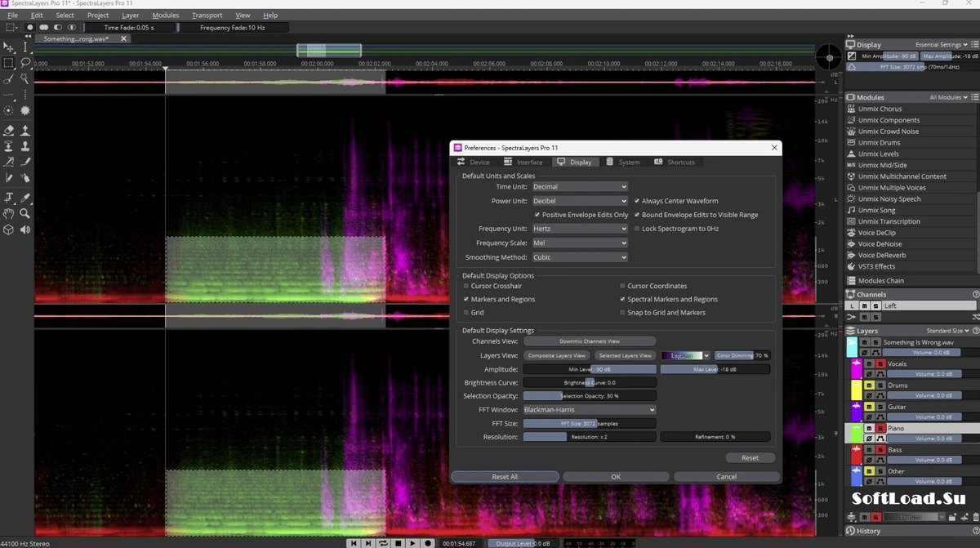Viewport: 980px width, 548px height.
Task: Click the phase invert icon on Vocals layer
Action: click(870, 374)
